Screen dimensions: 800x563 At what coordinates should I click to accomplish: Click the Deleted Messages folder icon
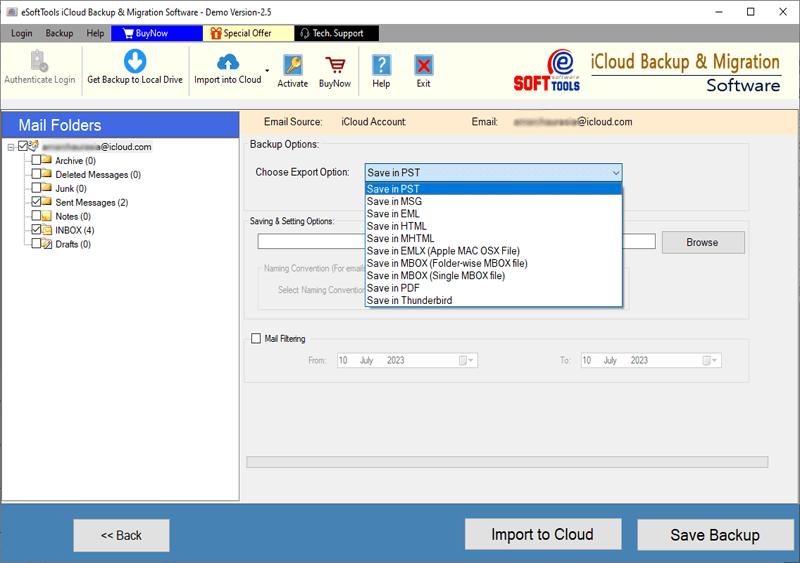click(47, 174)
